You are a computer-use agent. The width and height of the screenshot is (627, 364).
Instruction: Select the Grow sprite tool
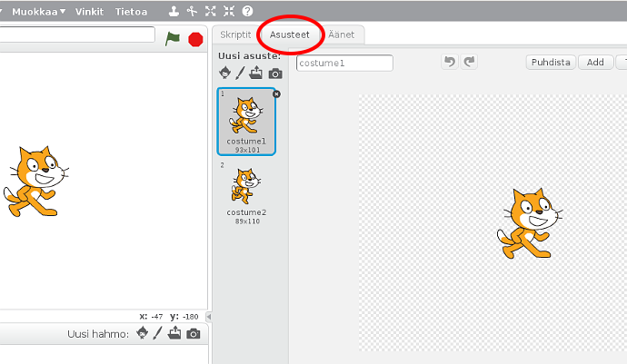(x=210, y=11)
